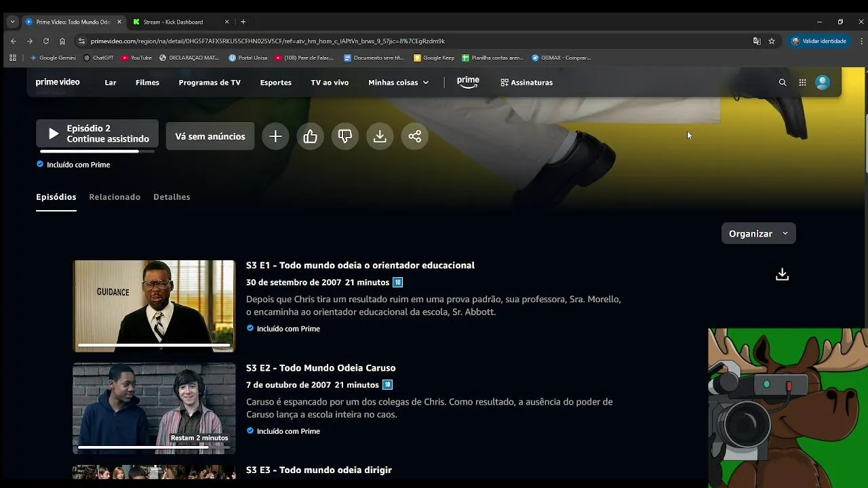868x488 pixels.
Task: Open Google Gemini bookmark
Action: point(53,58)
